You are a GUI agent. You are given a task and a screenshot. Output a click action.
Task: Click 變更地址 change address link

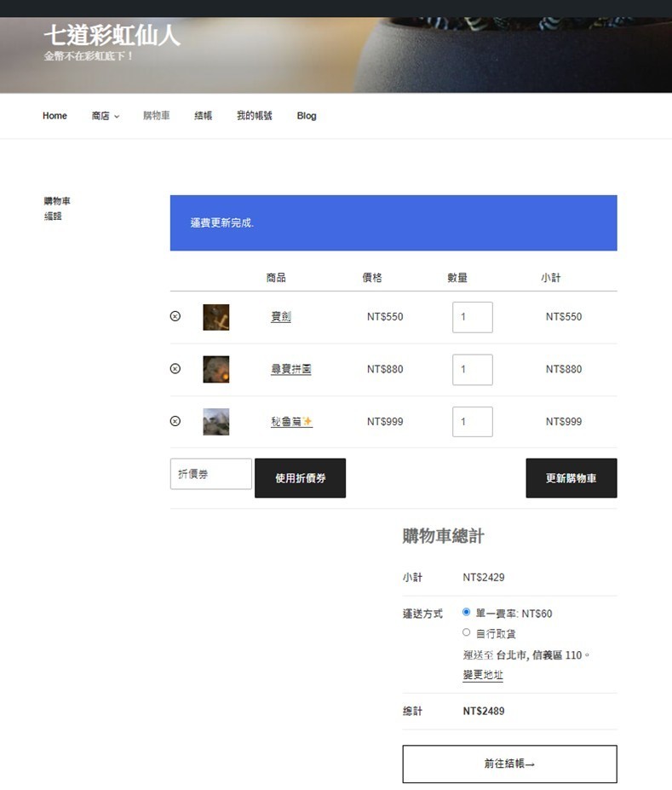tap(483, 675)
